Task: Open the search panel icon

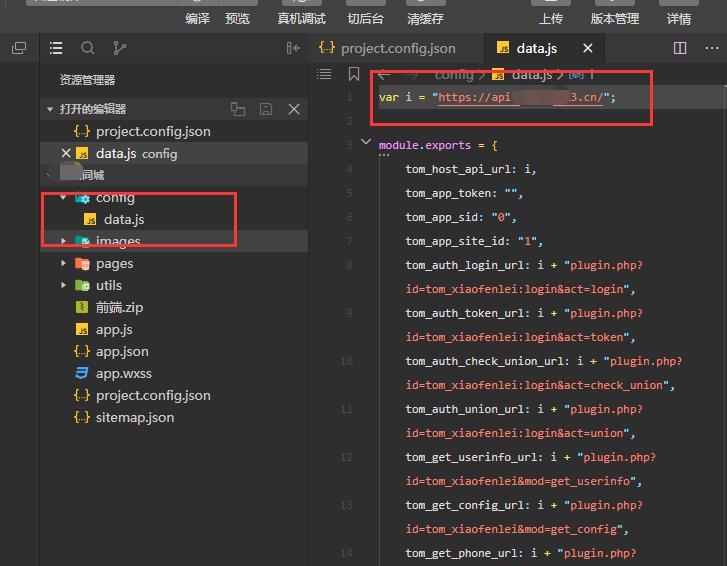Action: tap(88, 48)
